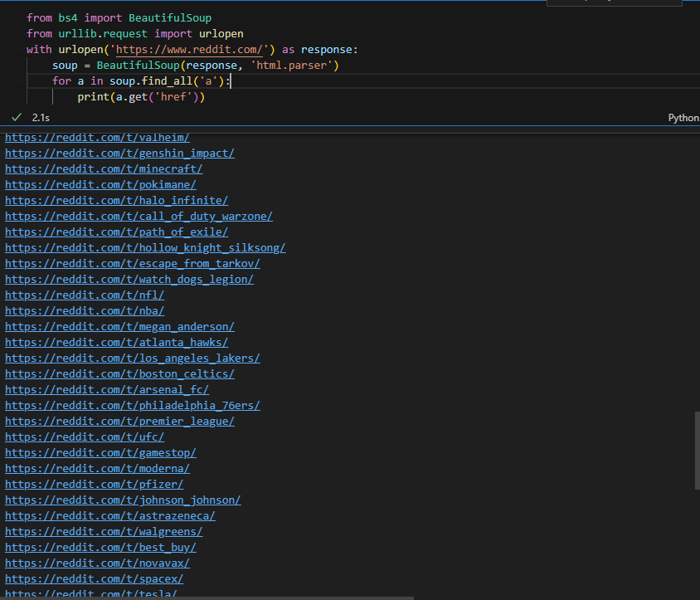The width and height of the screenshot is (700, 600).
Task: Open the pfizer link
Action: [x=95, y=485]
